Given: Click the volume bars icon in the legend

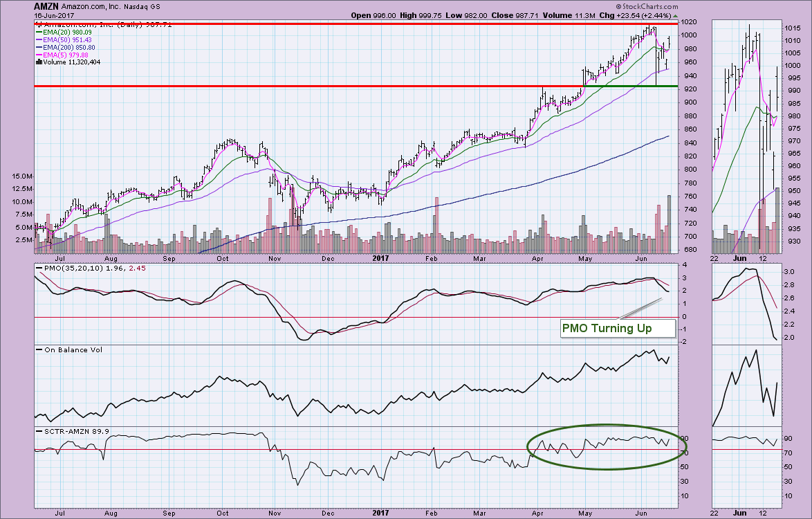Looking at the screenshot, I should pyautogui.click(x=38, y=62).
